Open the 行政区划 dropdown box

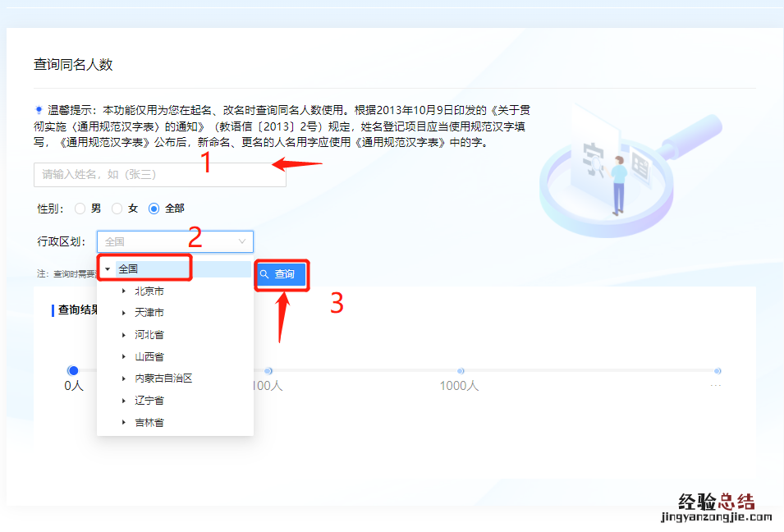pos(175,241)
